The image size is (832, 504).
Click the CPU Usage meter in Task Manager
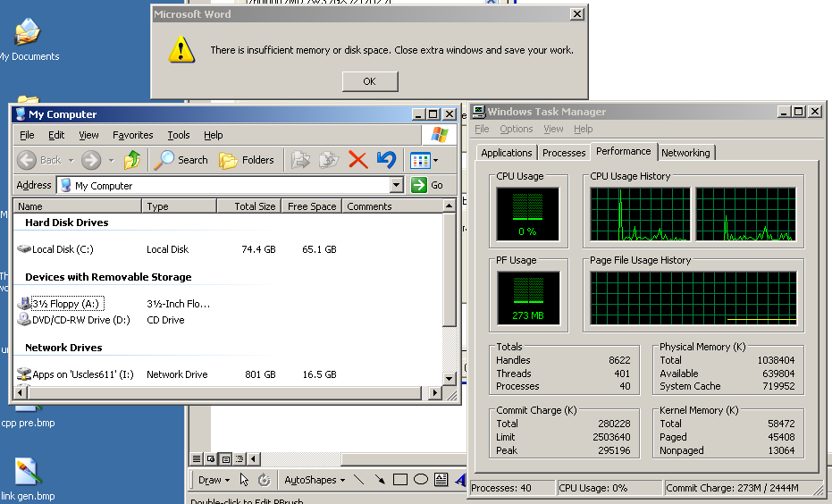pyautogui.click(x=528, y=214)
